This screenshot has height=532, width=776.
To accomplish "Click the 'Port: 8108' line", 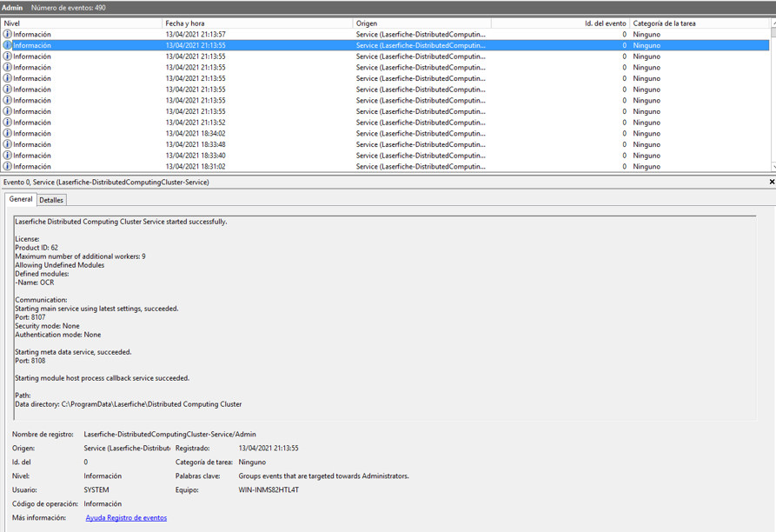I will pyautogui.click(x=30, y=361).
